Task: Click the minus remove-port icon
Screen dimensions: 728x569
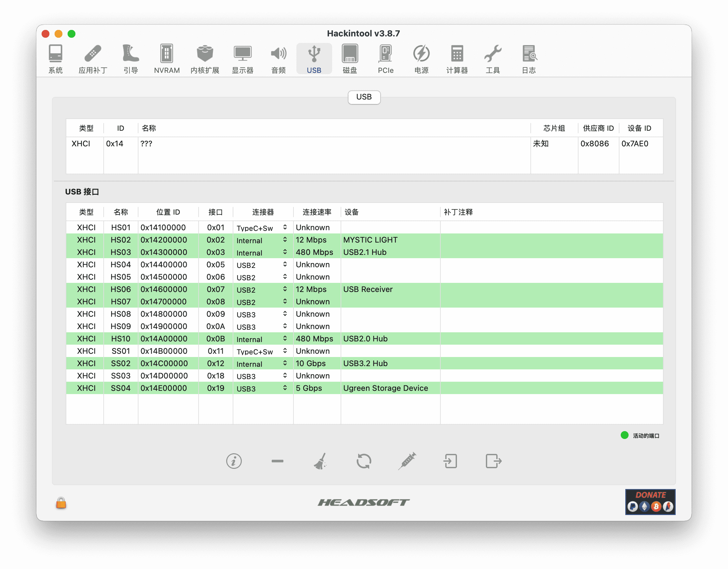Action: 277,461
